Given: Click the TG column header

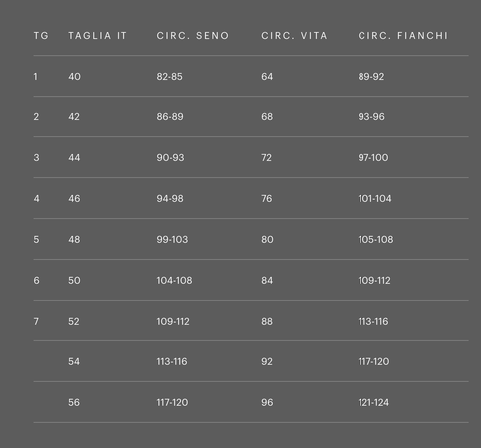Looking at the screenshot, I should coord(41,36).
